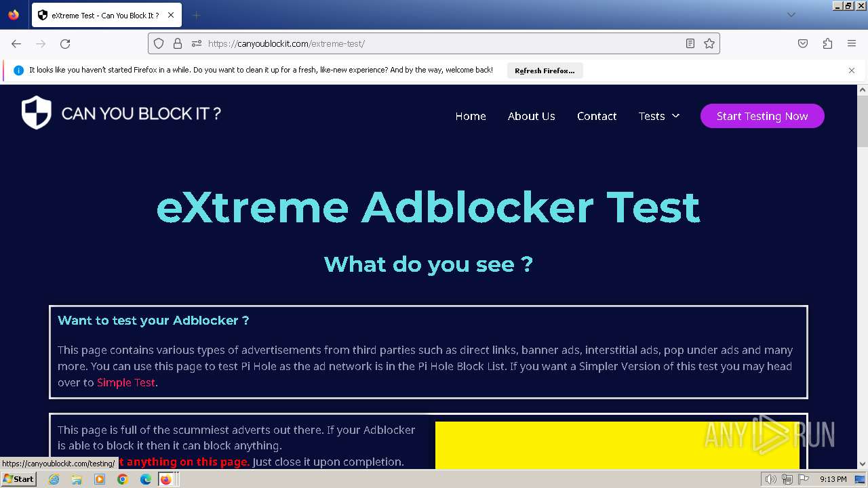
Task: Launch Internet Explorer from taskbar
Action: pyautogui.click(x=54, y=479)
